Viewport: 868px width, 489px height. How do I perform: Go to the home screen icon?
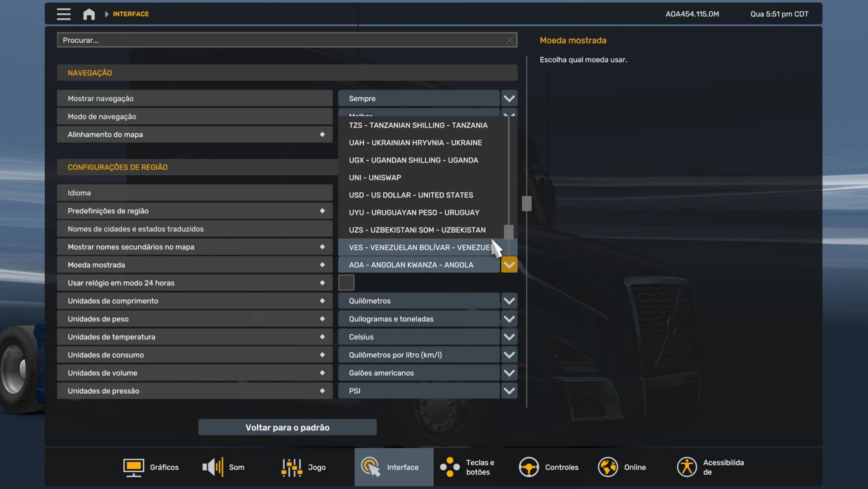89,14
